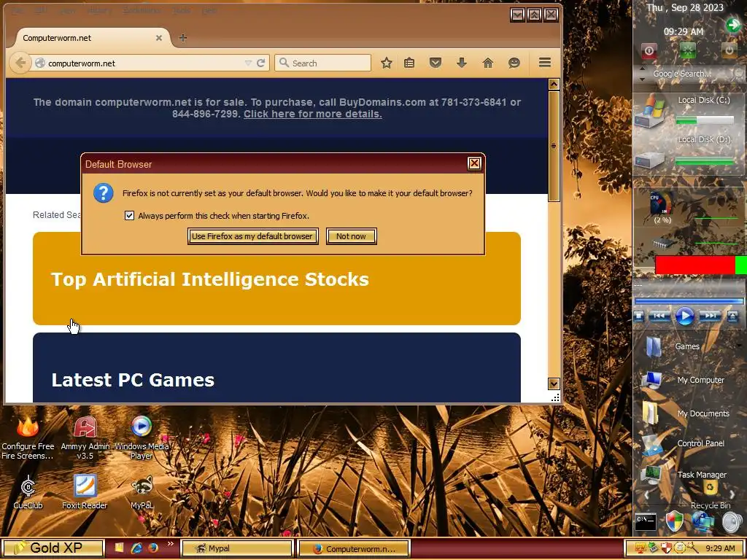Screen dimensions: 747x560
Task: Open Control Panel from sidebar shortcuts
Action: (684, 443)
